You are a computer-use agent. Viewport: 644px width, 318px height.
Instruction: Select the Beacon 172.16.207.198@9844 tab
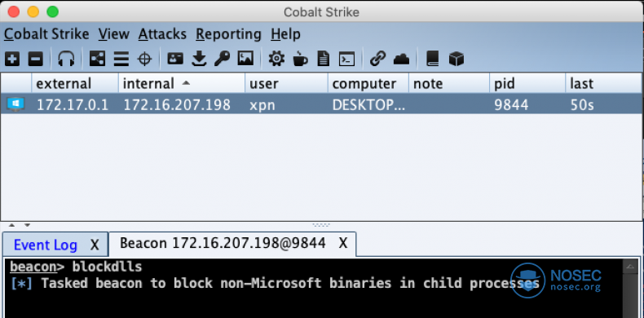click(223, 243)
